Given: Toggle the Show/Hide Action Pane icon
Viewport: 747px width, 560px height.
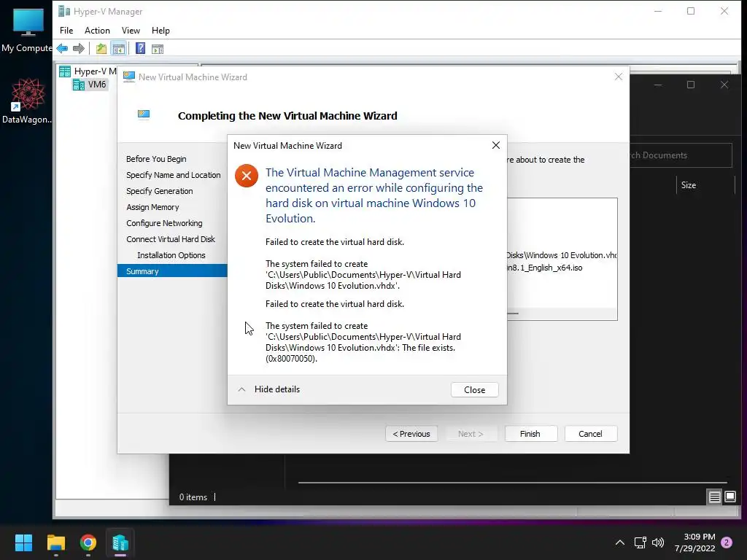Looking at the screenshot, I should (158, 48).
